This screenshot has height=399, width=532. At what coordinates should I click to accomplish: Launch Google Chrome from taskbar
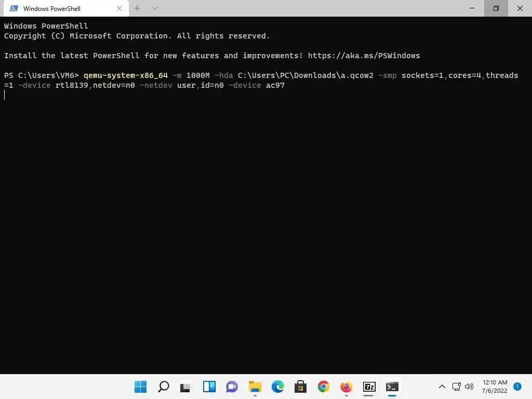click(x=323, y=387)
